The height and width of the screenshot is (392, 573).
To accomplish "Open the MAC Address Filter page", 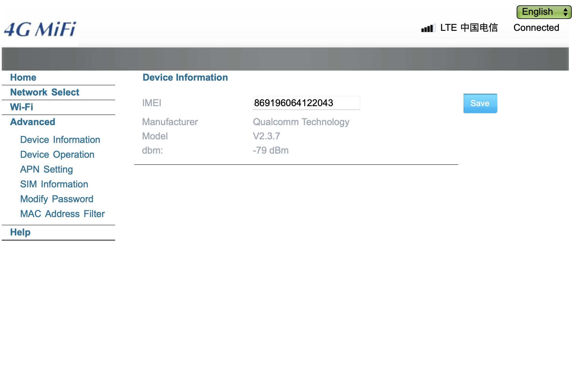I will click(x=62, y=214).
